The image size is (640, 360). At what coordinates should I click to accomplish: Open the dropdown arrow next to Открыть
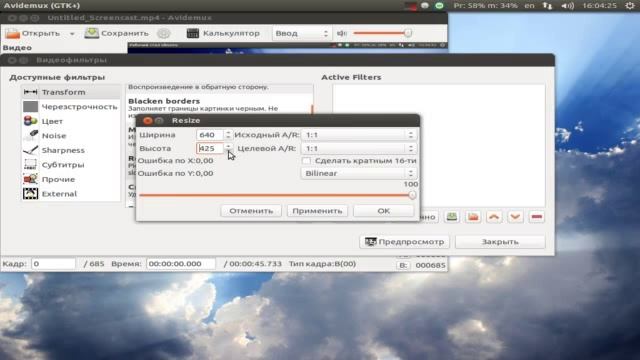72,33
